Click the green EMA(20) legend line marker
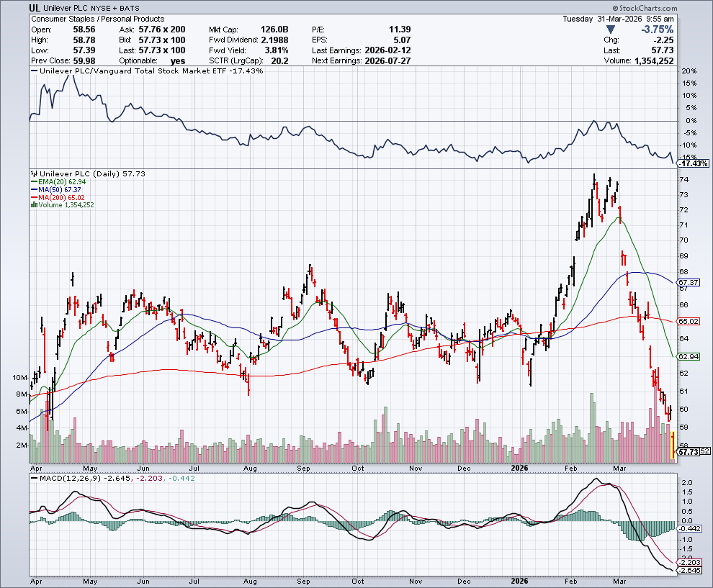This screenshot has height=588, width=713. pos(32,182)
